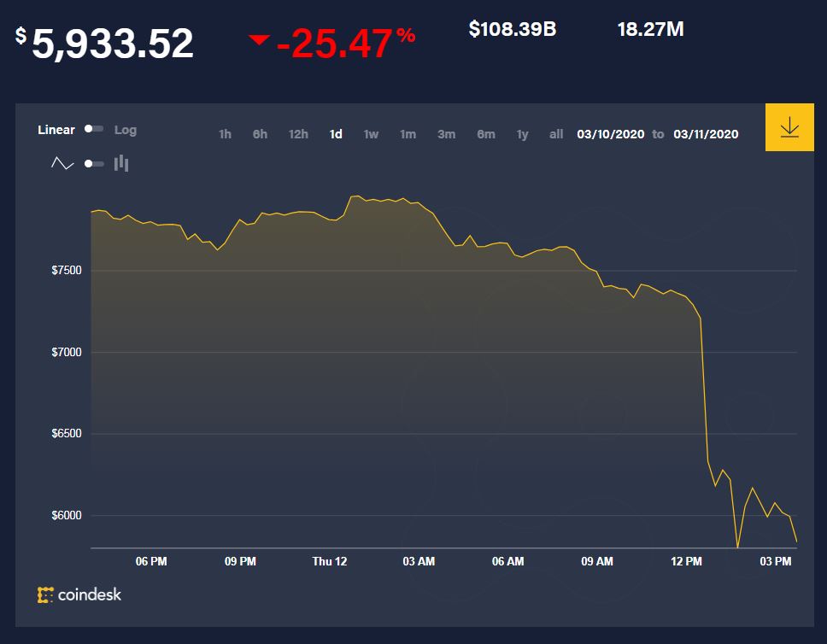Toggle the Linear/Log scale switch
827x644 pixels.
point(94,130)
